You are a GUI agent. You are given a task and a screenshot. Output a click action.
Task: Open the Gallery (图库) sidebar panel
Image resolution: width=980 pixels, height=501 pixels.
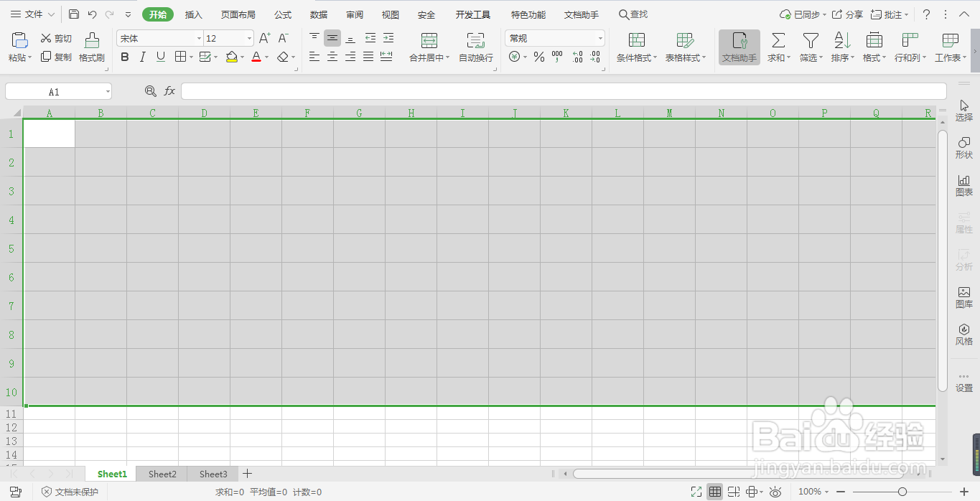(x=964, y=297)
